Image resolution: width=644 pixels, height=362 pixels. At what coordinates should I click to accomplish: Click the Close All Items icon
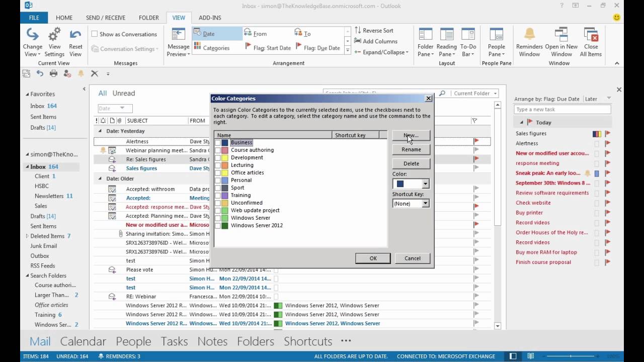(591, 34)
